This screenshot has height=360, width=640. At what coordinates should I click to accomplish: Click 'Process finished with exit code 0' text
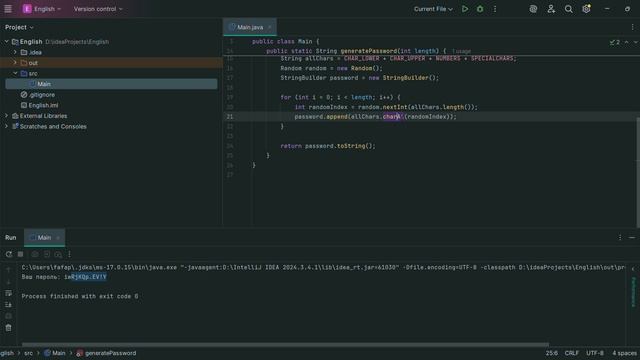(x=80, y=296)
